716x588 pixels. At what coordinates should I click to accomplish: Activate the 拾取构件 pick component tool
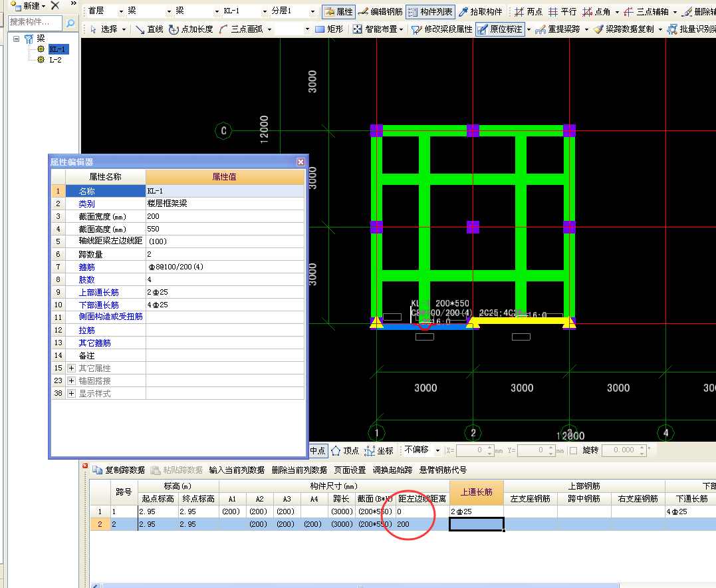[481, 11]
